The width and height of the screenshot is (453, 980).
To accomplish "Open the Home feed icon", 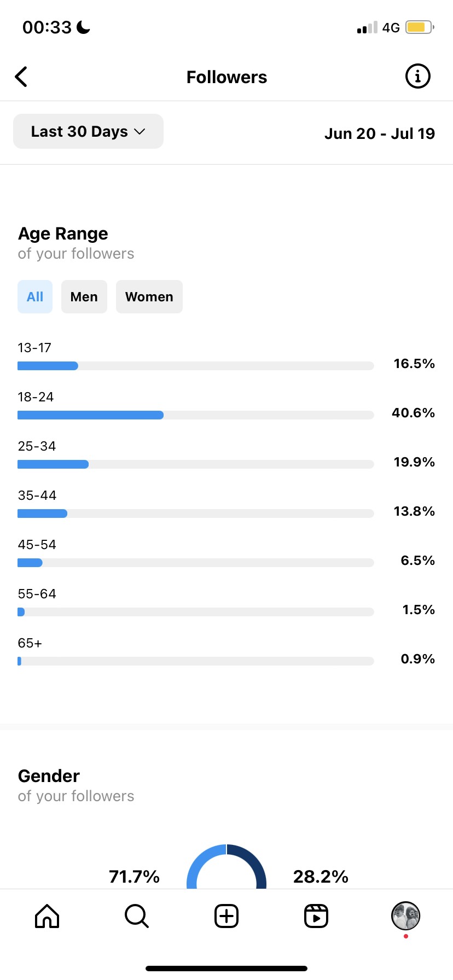I will click(47, 915).
